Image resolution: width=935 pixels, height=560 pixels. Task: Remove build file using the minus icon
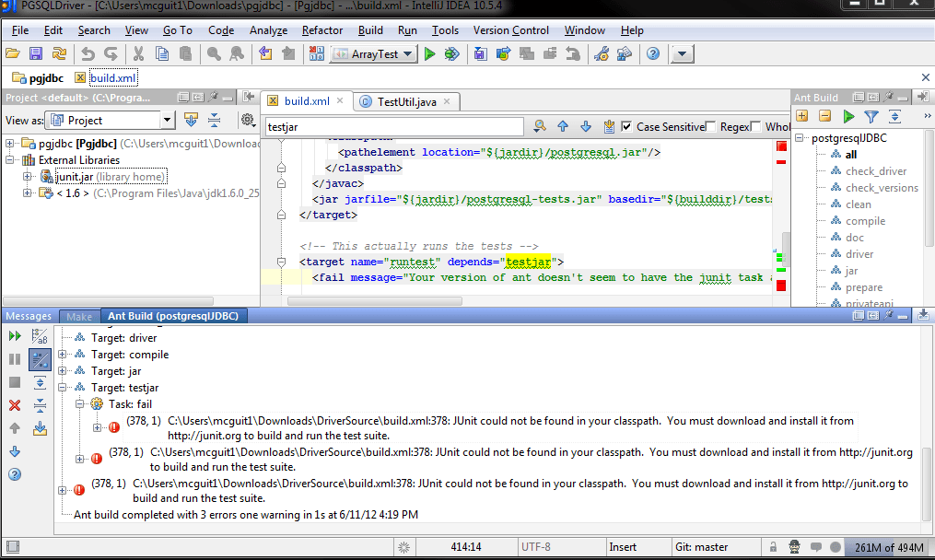[x=824, y=117]
